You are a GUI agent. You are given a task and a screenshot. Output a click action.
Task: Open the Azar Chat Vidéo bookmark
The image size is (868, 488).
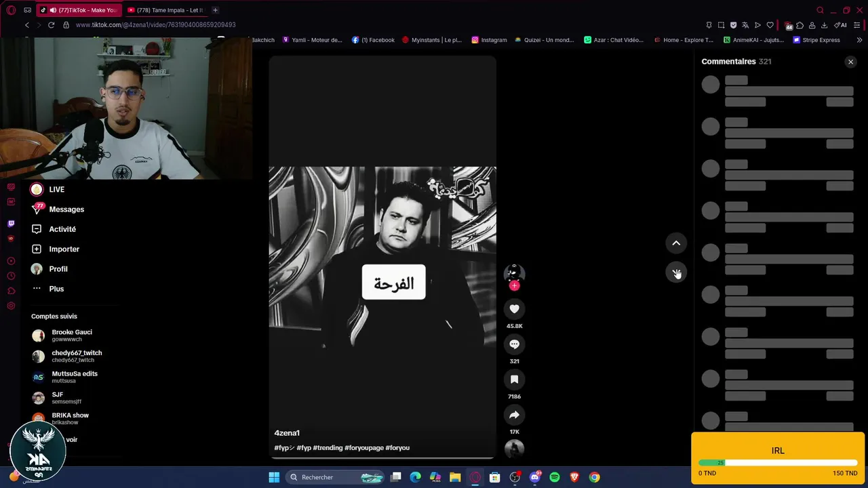(614, 40)
